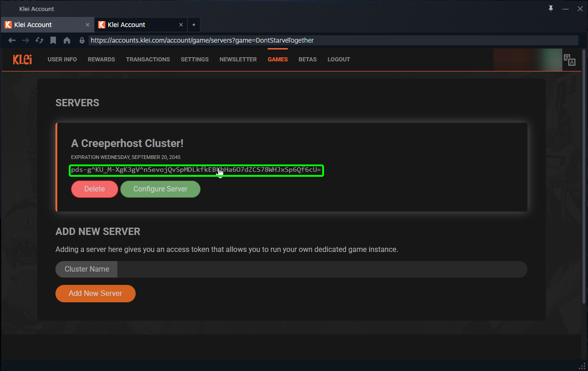This screenshot has width=588, height=371.
Task: Open the Rewards menu item
Action: tap(101, 60)
